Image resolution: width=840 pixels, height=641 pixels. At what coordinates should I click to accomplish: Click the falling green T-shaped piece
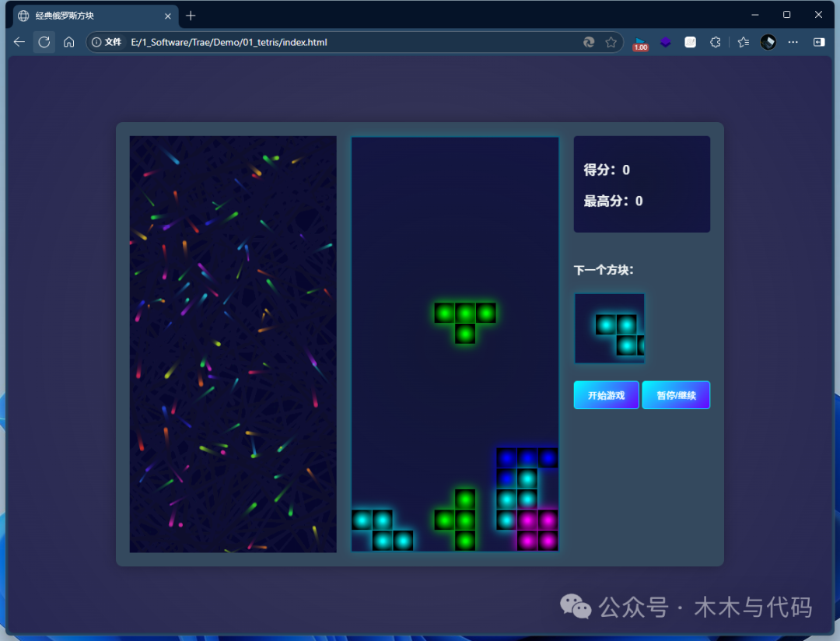click(x=465, y=323)
